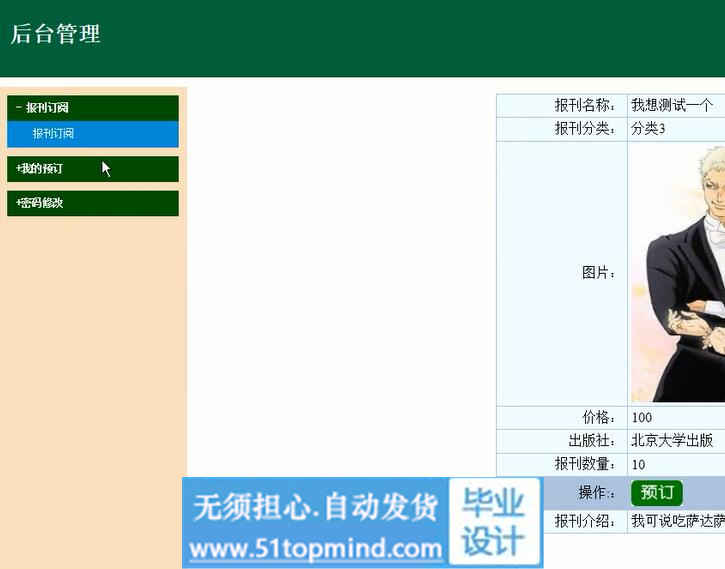725x569 pixels.
Task: Select publisher text 北京大学出版
Action: (x=672, y=441)
